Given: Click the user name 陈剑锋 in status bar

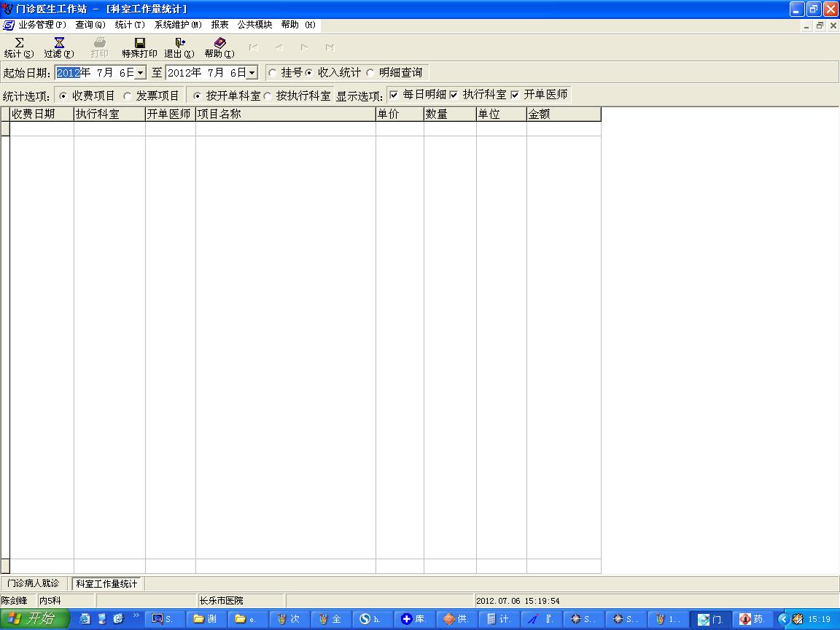Looking at the screenshot, I should click(x=15, y=601).
